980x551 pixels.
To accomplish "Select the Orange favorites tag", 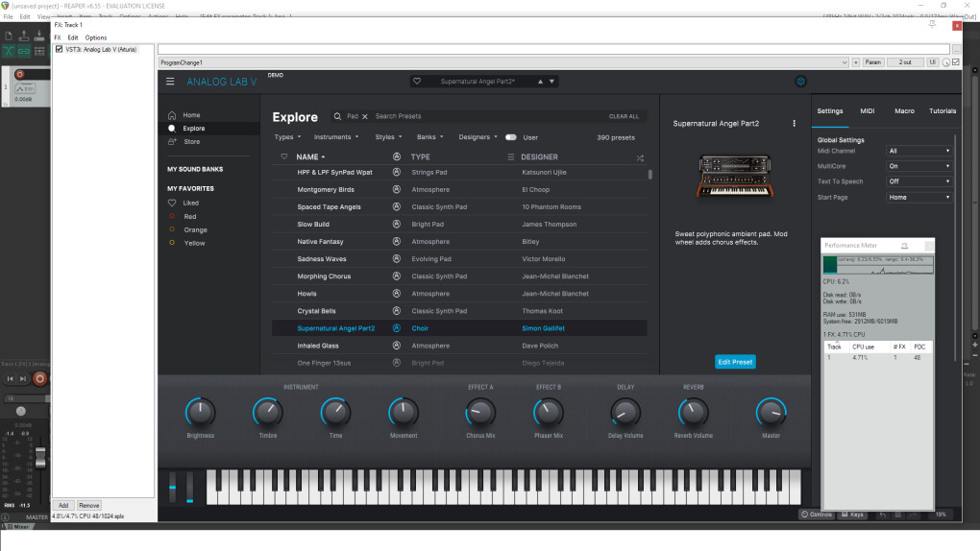I will pyautogui.click(x=195, y=229).
